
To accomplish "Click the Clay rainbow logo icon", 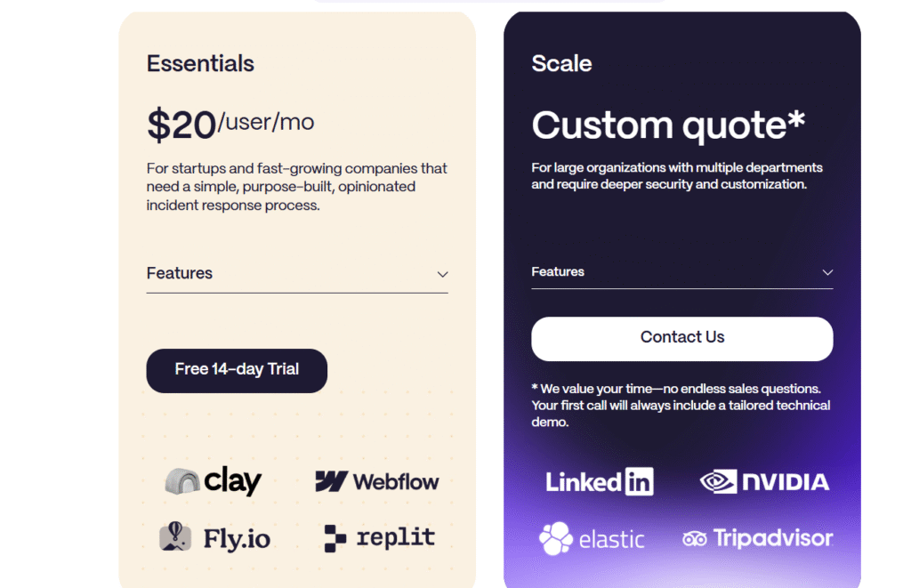I will (x=182, y=481).
